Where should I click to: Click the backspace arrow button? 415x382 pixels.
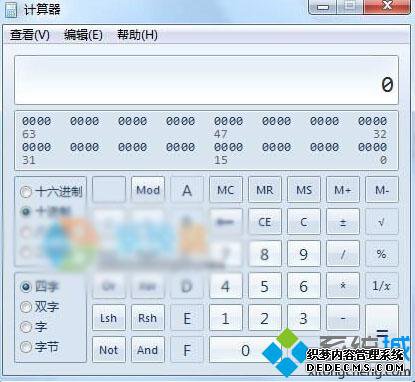pyautogui.click(x=226, y=222)
